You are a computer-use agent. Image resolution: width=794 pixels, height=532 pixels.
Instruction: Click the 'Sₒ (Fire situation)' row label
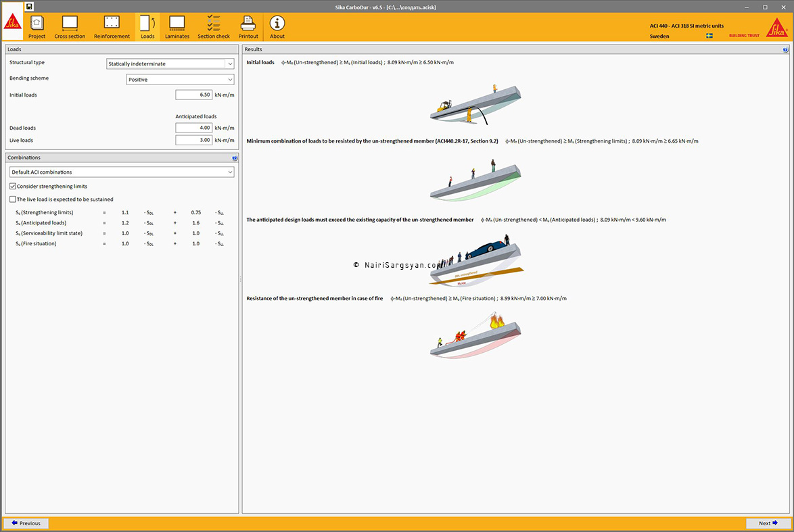point(36,244)
